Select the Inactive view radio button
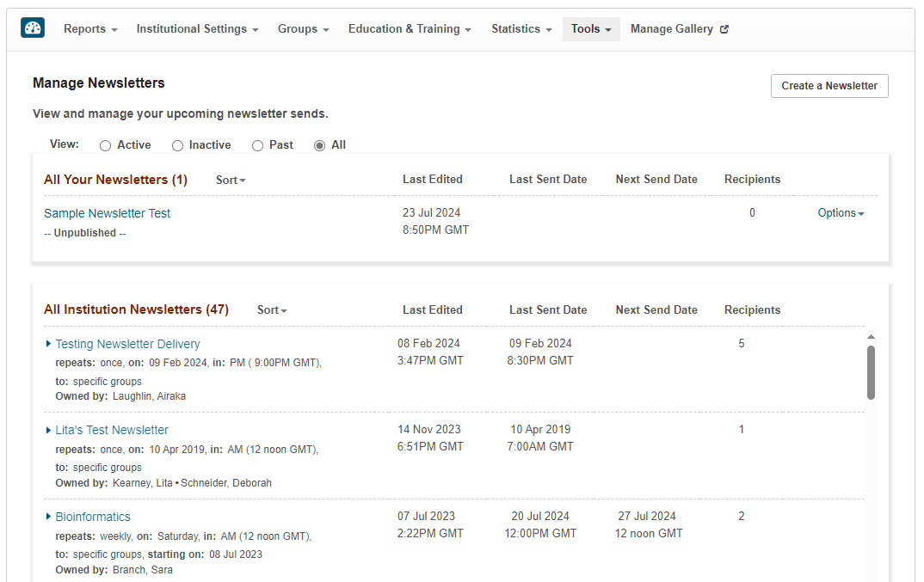This screenshot has height=582, width=924. coord(178,145)
